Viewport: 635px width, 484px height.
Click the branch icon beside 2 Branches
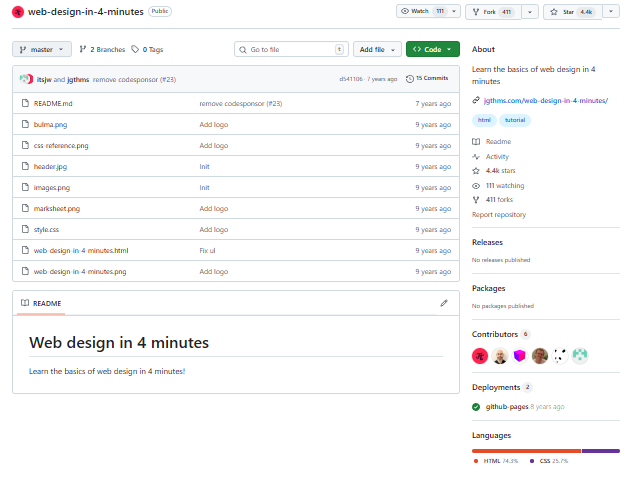[83, 49]
